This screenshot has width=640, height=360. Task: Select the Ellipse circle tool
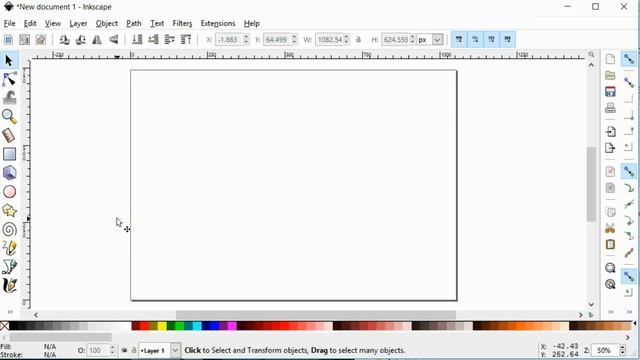9,192
